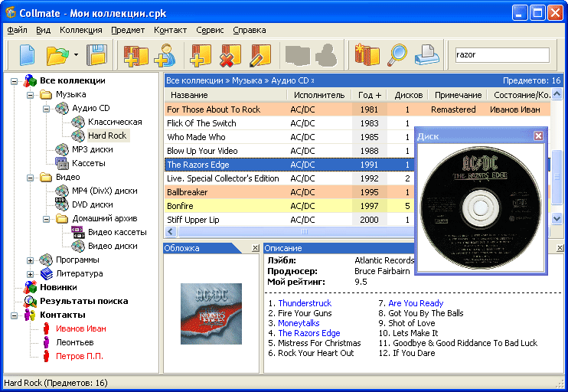Expand the Программы tree node
Screen dimensions: 568x392
point(31,260)
